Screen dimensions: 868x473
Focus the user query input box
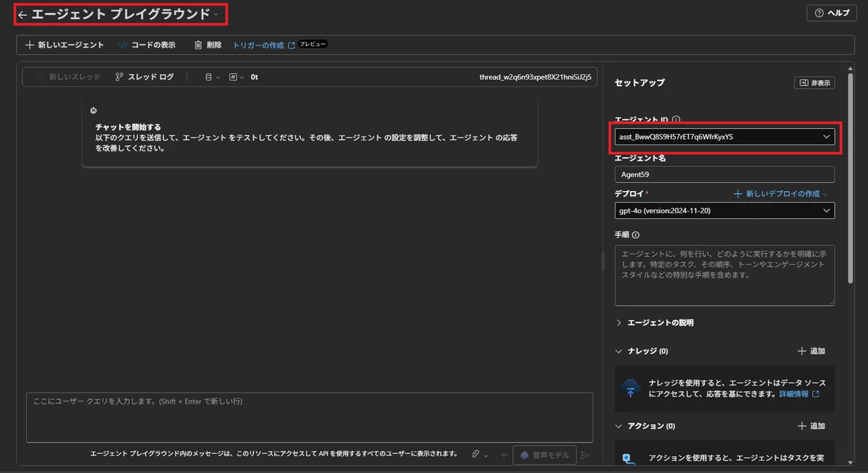click(310, 417)
